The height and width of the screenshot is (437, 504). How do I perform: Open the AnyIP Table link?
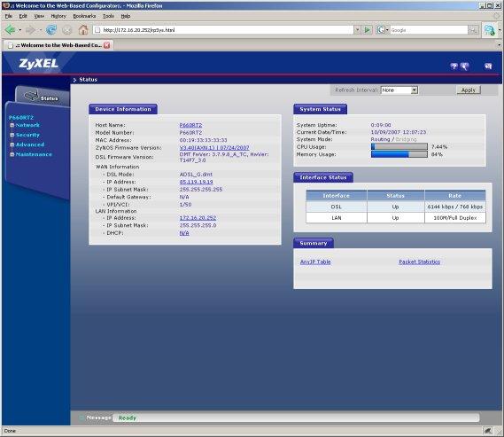pos(315,261)
